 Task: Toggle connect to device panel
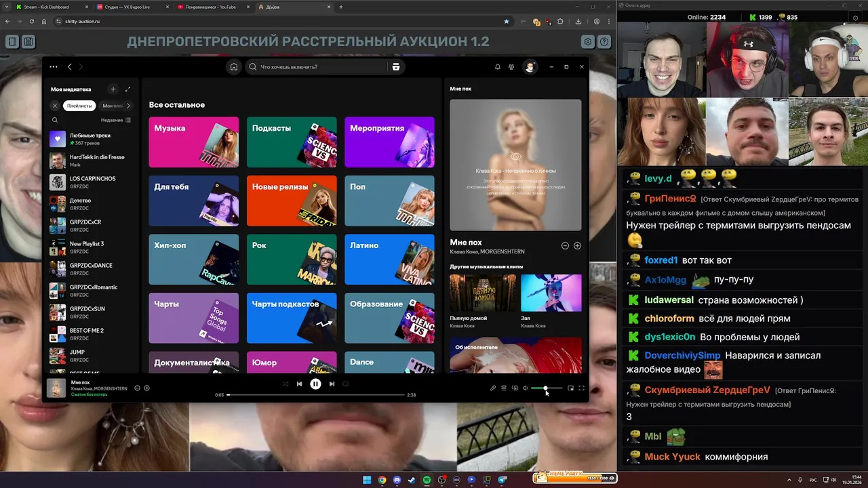coord(515,388)
